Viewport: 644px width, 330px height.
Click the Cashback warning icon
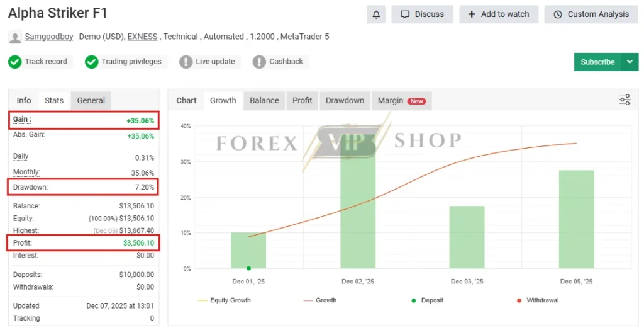pos(259,62)
